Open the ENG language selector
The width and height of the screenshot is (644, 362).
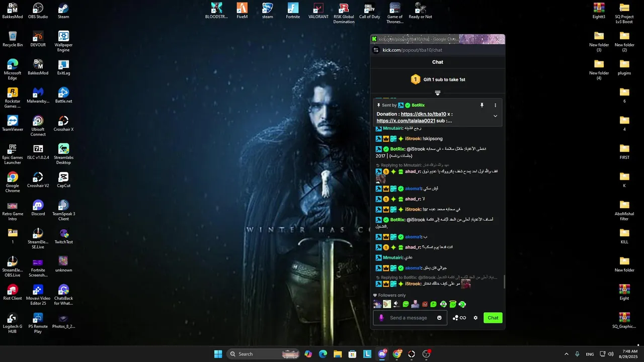(x=590, y=354)
